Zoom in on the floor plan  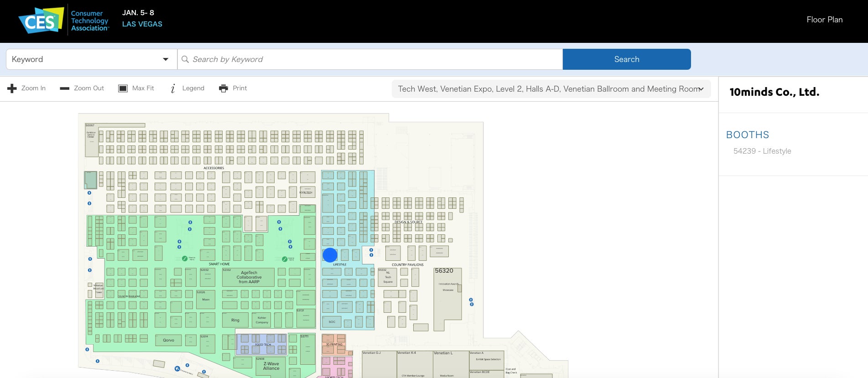[x=26, y=88]
